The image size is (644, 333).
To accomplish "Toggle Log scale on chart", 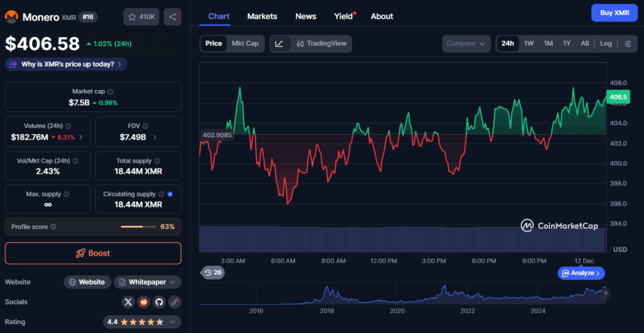I will pos(606,43).
